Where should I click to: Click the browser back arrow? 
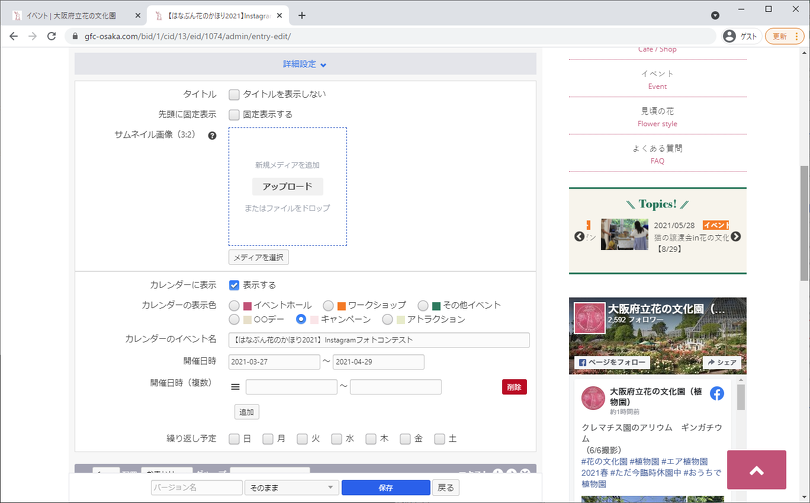pyautogui.click(x=13, y=36)
